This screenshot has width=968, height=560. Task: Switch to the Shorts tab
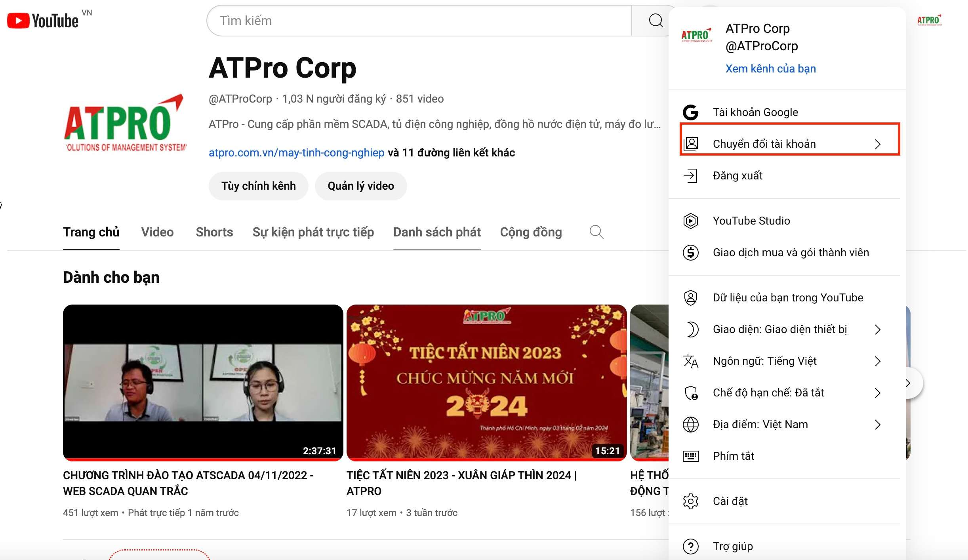[214, 232]
